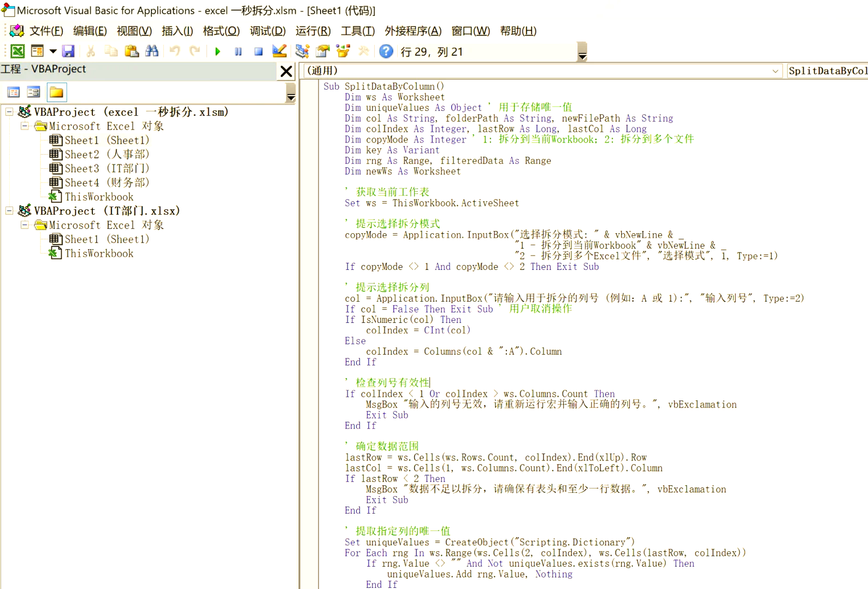Click the Reset stop button in the toolbar

coord(258,51)
